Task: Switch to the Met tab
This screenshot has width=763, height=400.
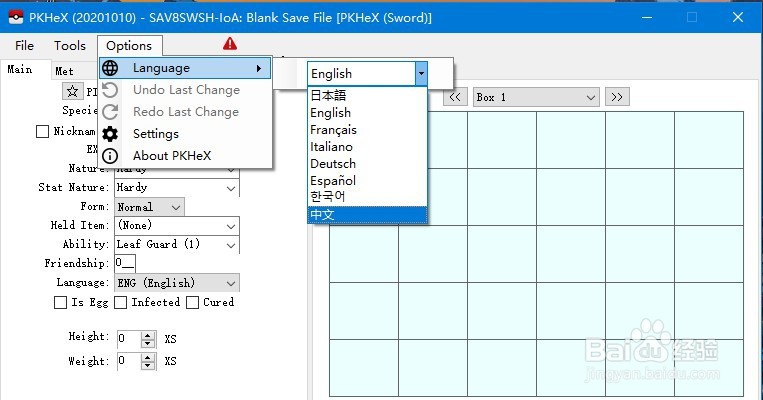Action: coord(64,71)
